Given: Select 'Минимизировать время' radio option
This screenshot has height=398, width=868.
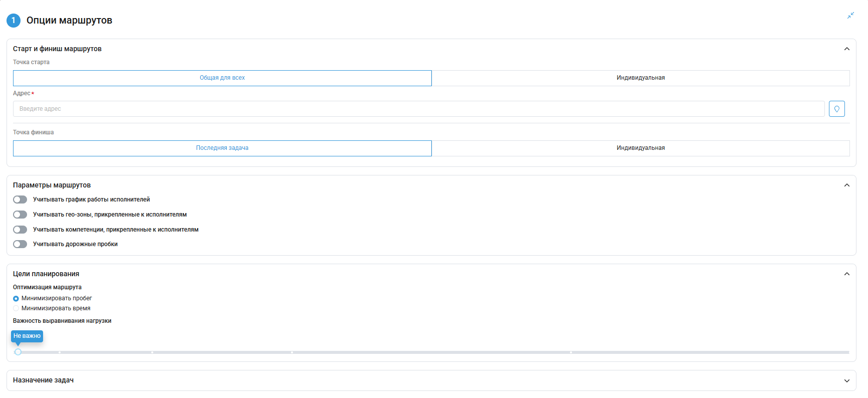Looking at the screenshot, I should (x=16, y=309).
